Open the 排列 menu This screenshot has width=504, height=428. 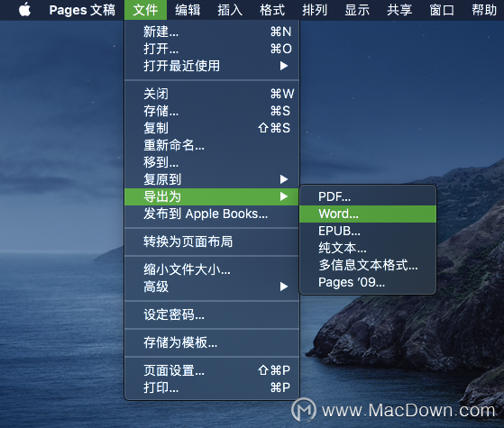[x=315, y=10]
